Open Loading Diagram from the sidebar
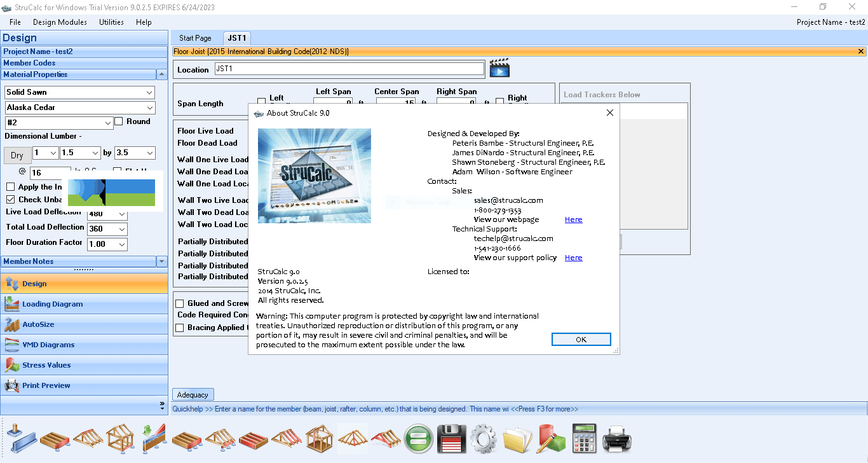868x463 pixels. point(84,304)
